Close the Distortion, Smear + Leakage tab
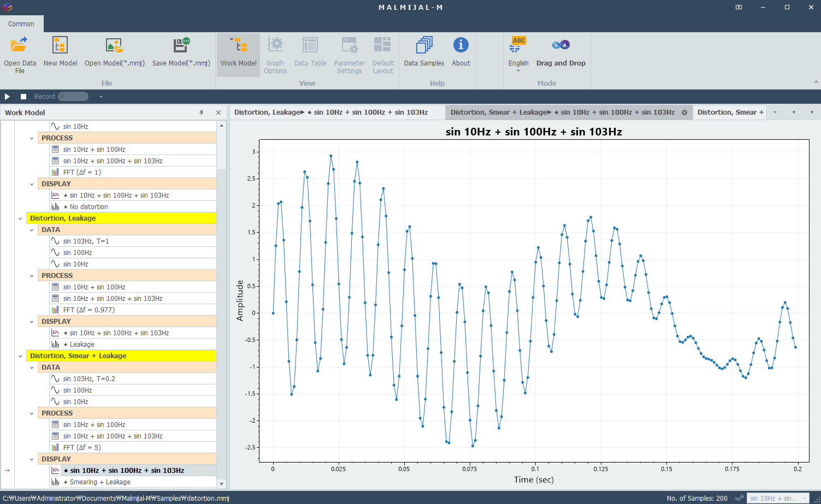Image resolution: width=821 pixels, height=504 pixels. 684,112
